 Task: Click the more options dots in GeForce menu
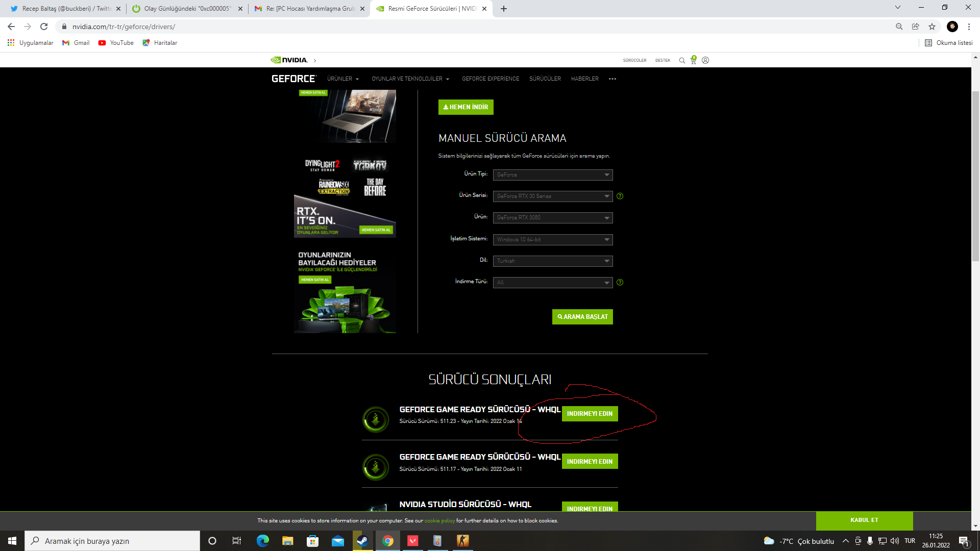[612, 79]
